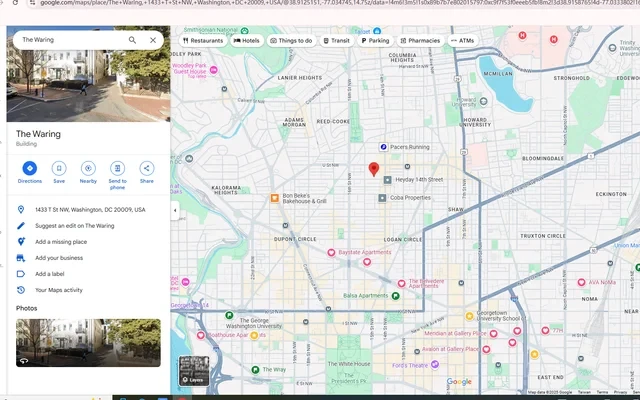Click the address location pin icon
The image size is (640, 400).
[21, 209]
